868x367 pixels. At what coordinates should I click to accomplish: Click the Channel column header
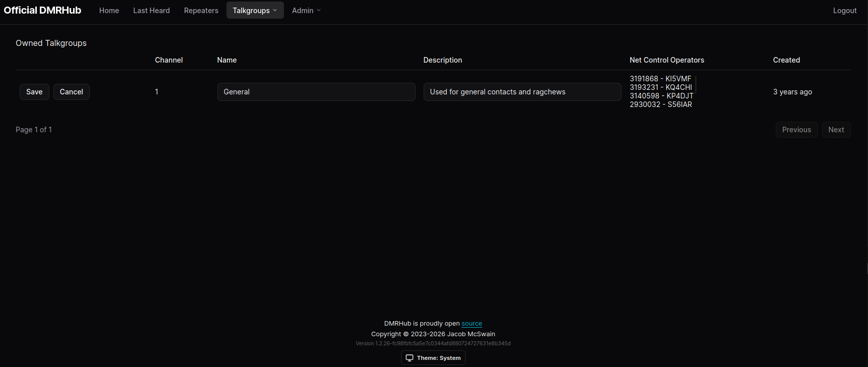point(169,60)
